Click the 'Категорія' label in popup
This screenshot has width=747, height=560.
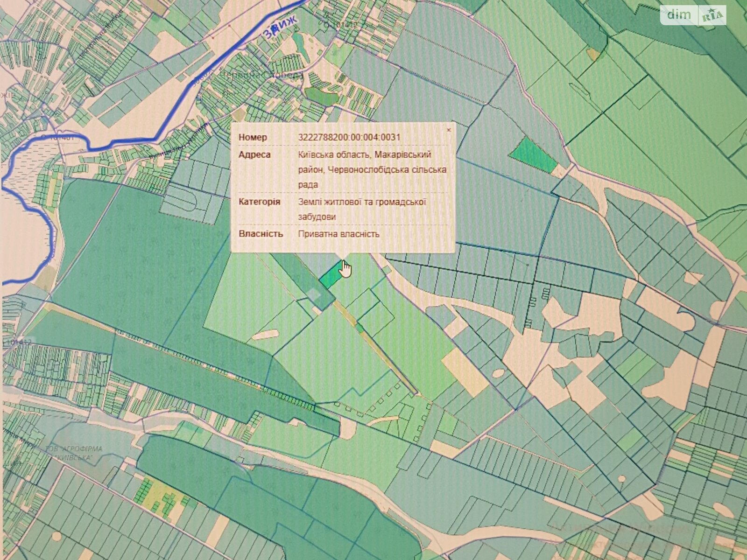coord(260,202)
